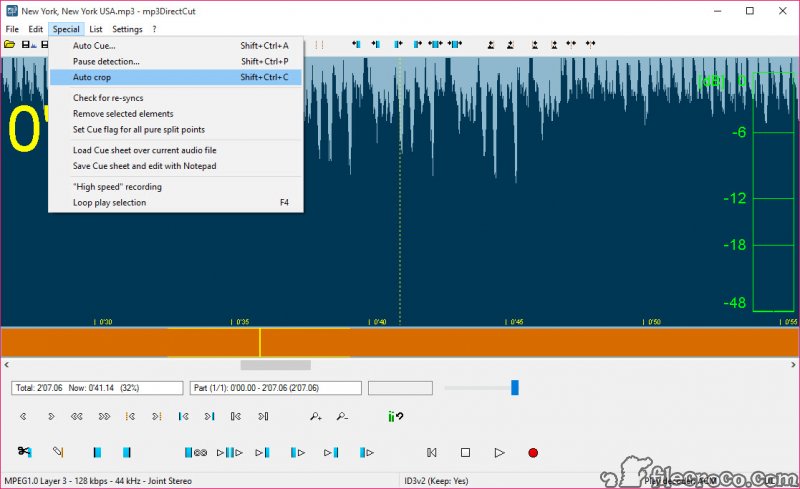Click the Zoom out magnifier icon
800x489 pixels.
click(342, 416)
